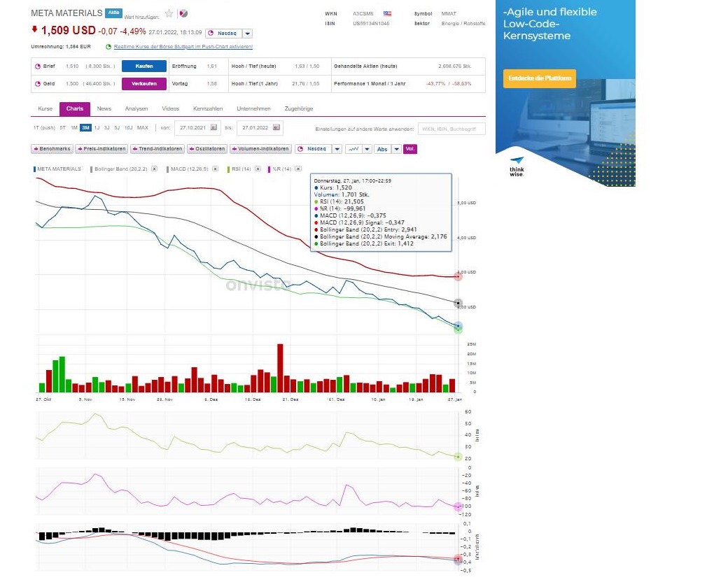Toggle the Vol. volume display button
Screen dimensions: 728x582
click(x=410, y=149)
